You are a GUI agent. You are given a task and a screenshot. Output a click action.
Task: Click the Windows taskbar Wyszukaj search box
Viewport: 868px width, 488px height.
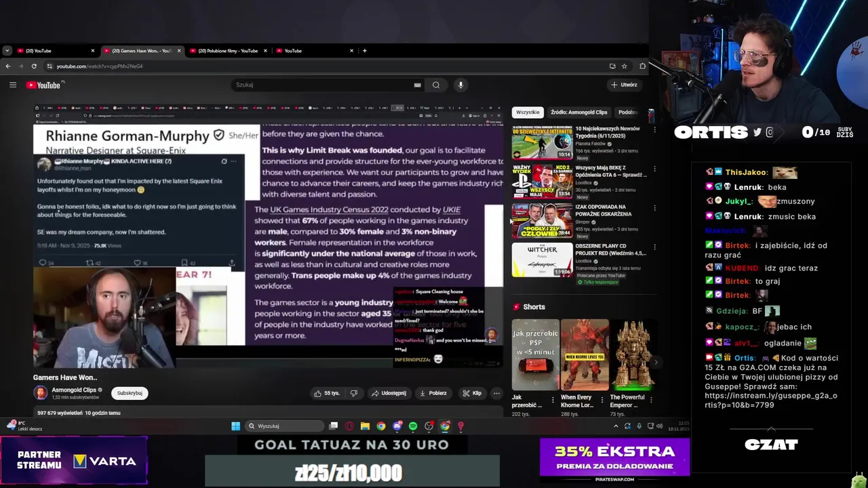pos(284,426)
